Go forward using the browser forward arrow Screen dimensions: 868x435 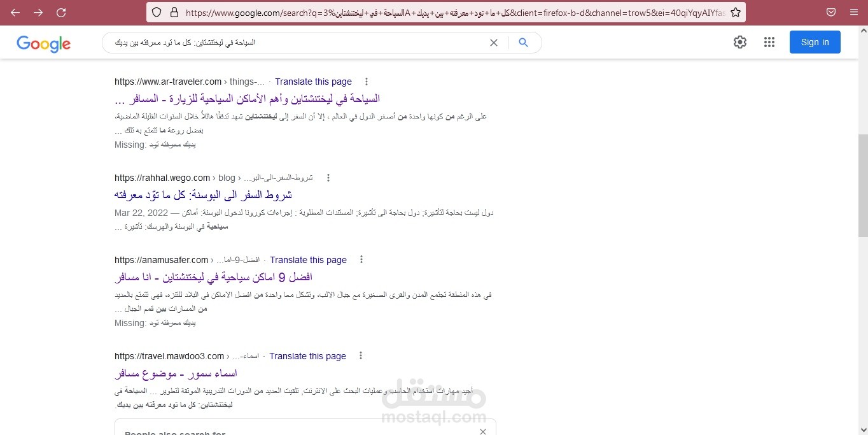[x=38, y=13]
